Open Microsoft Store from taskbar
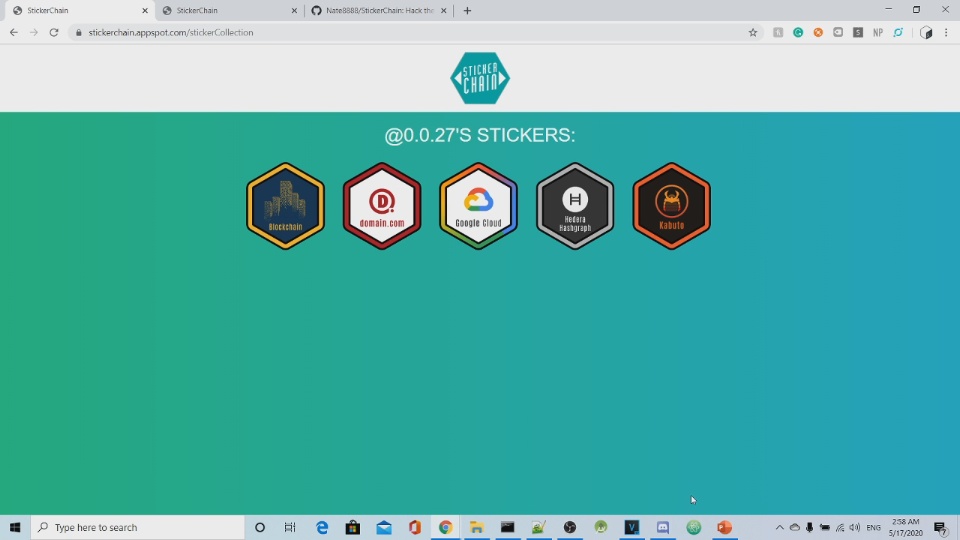Image resolution: width=960 pixels, height=540 pixels. [x=353, y=527]
